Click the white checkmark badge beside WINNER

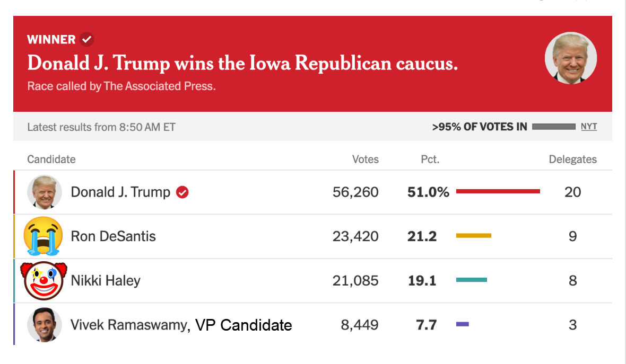pos(87,39)
